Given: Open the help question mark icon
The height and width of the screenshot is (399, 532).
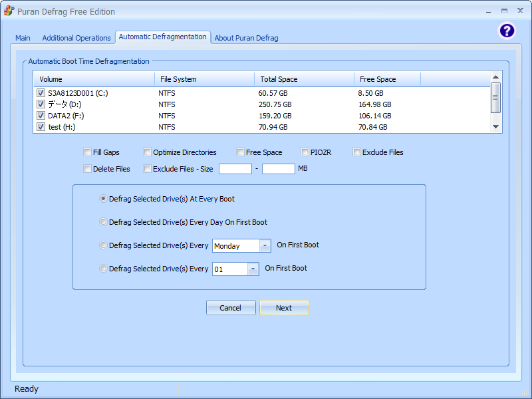Looking at the screenshot, I should pyautogui.click(x=507, y=31).
